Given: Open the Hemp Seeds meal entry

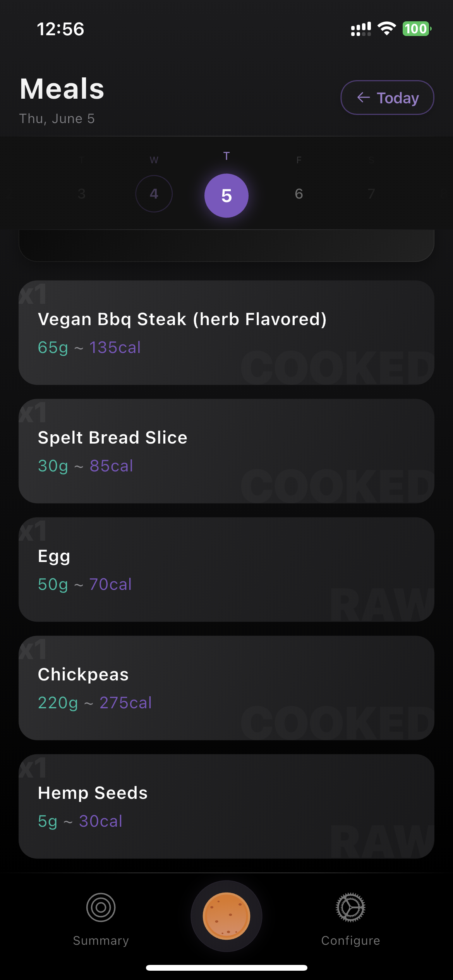Looking at the screenshot, I should tap(226, 806).
